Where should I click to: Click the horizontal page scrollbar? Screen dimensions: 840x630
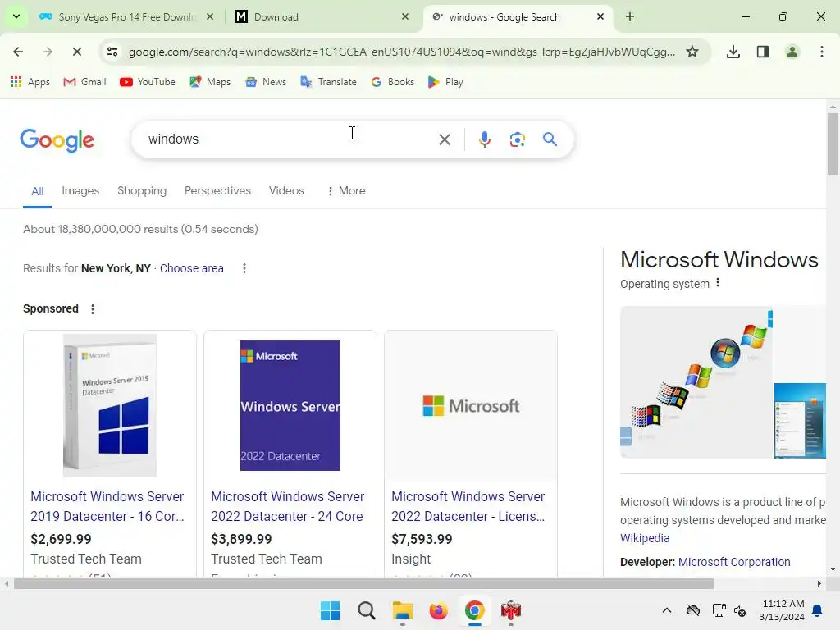[363, 583]
